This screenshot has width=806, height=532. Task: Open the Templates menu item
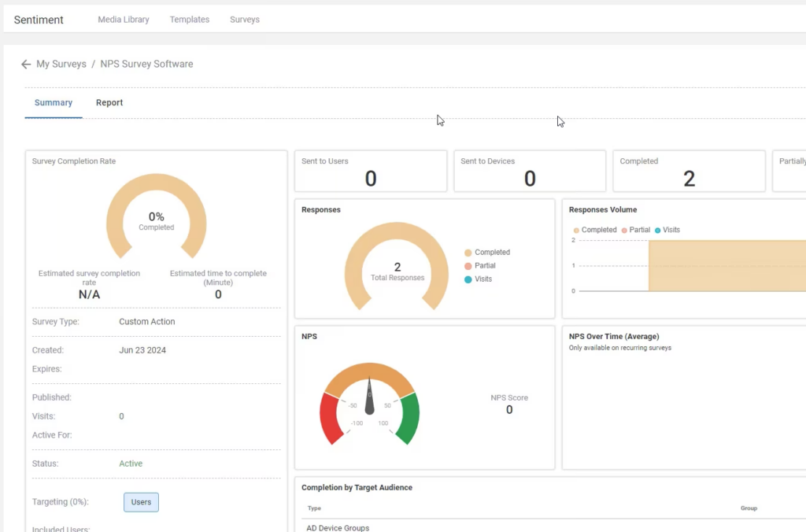(190, 20)
